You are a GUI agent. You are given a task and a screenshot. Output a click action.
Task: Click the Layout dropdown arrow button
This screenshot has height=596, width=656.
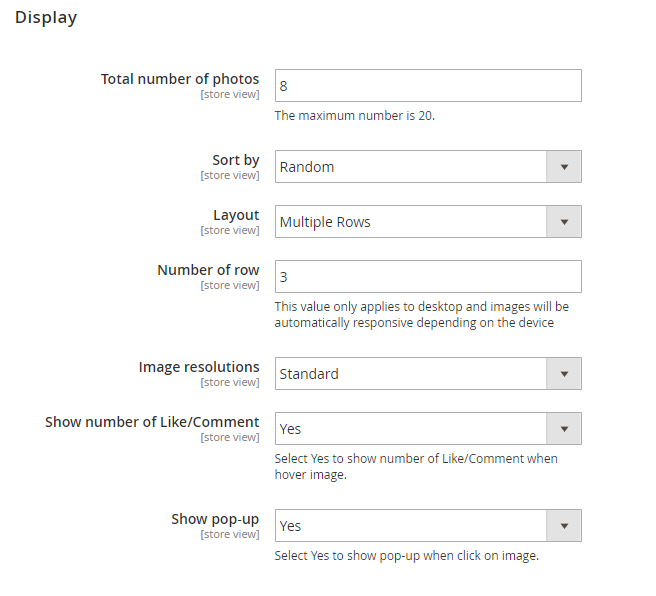pyautogui.click(x=564, y=222)
